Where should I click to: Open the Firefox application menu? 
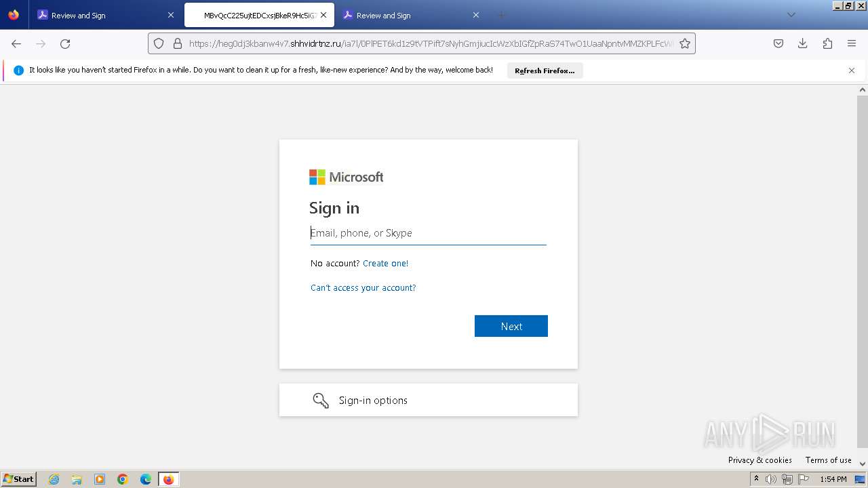852,43
